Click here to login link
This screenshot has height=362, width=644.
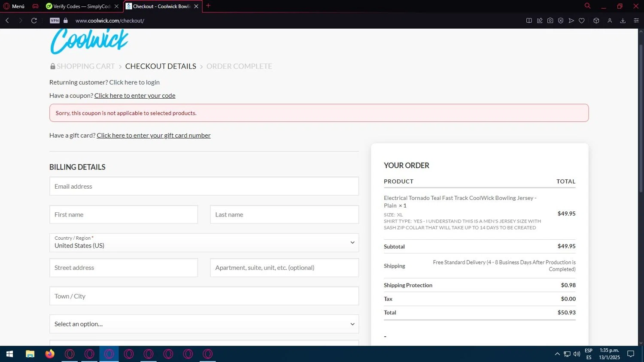point(134,82)
